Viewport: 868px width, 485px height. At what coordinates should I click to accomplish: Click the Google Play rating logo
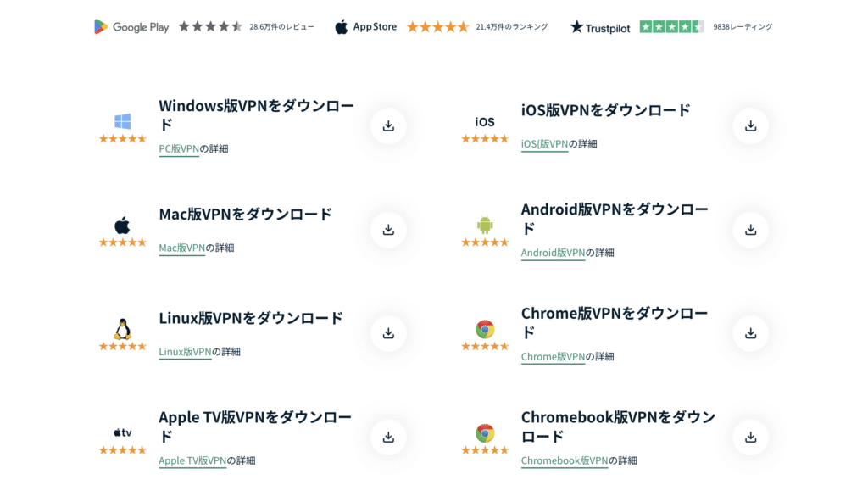pyautogui.click(x=131, y=26)
